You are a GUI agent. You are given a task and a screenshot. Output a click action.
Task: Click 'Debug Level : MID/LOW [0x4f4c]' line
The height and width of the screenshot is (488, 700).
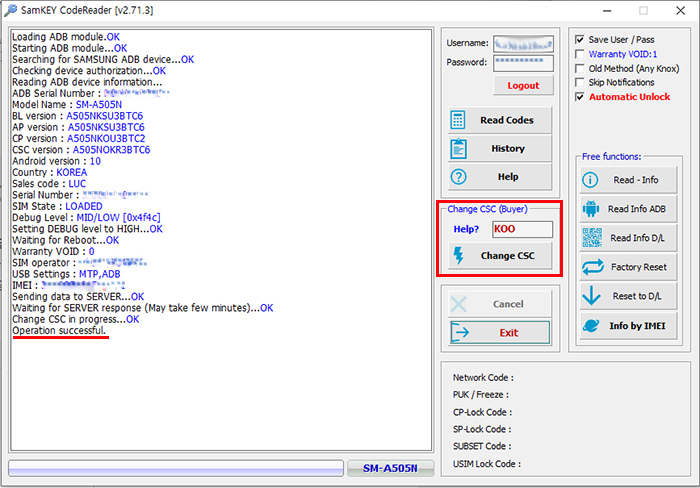[x=86, y=217]
